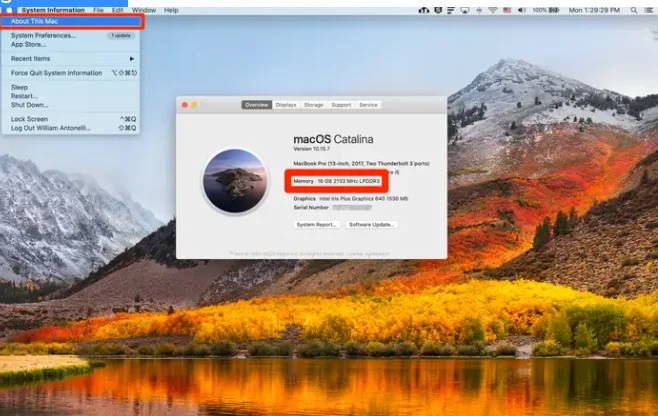Switch to the Storage tab
The image size is (658, 416).
[x=313, y=105]
